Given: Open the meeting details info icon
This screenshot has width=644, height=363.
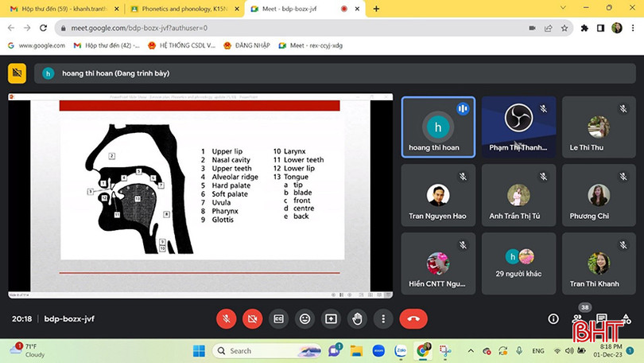Looking at the screenshot, I should (x=553, y=318).
